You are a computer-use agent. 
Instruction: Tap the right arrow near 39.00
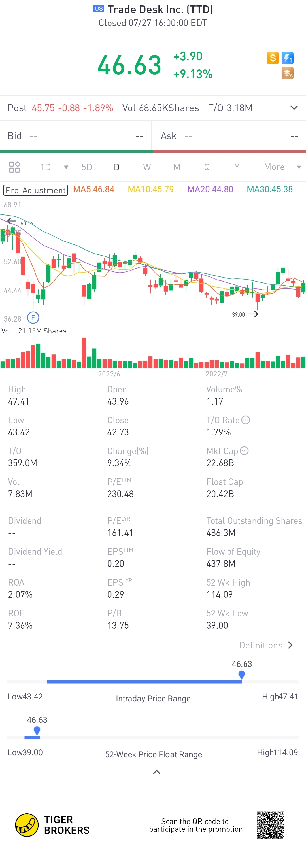(x=253, y=314)
